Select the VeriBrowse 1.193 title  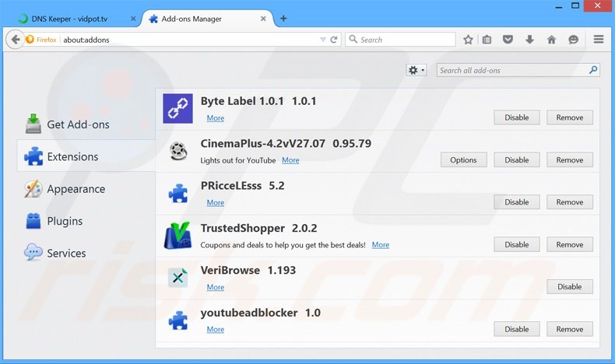pyautogui.click(x=248, y=271)
